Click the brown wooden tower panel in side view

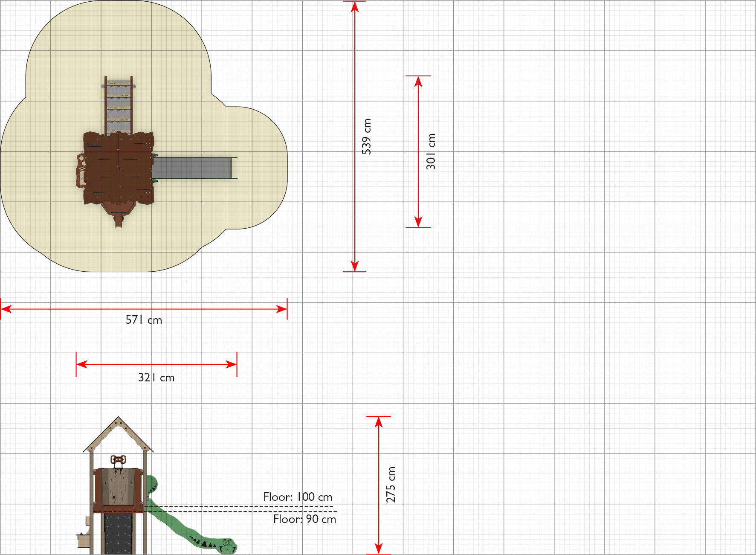click(x=118, y=486)
